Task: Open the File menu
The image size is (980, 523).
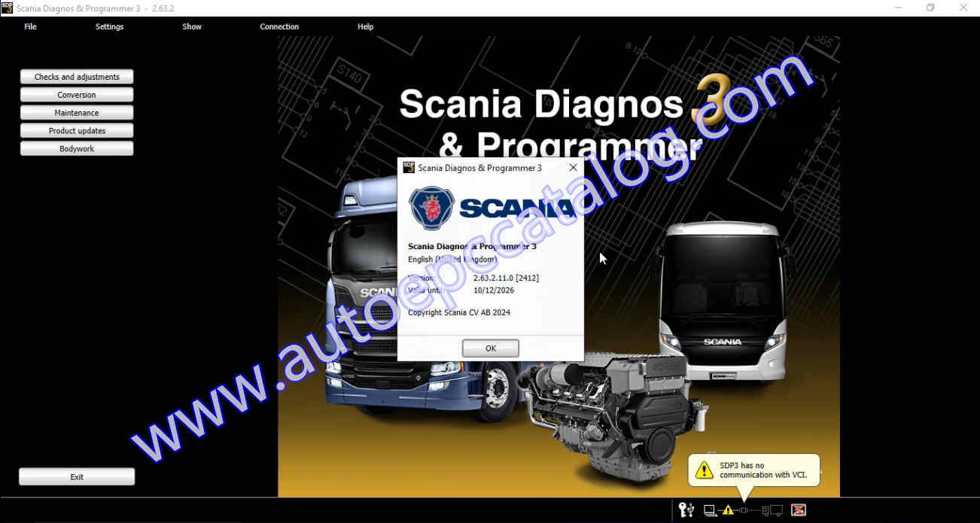Action: click(30, 26)
